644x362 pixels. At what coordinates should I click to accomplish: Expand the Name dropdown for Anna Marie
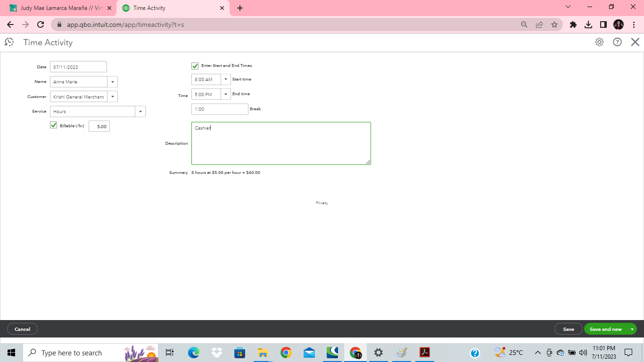tap(113, 82)
